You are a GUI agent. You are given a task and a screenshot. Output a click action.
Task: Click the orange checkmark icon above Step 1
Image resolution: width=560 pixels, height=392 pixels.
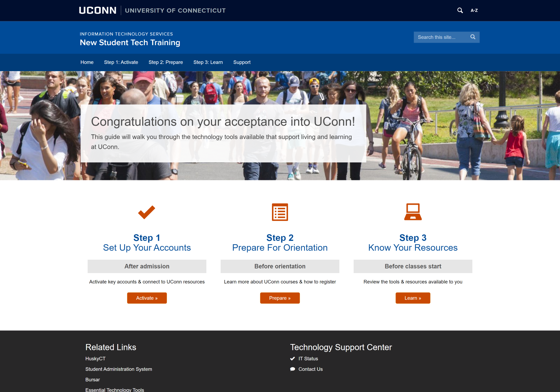(147, 212)
